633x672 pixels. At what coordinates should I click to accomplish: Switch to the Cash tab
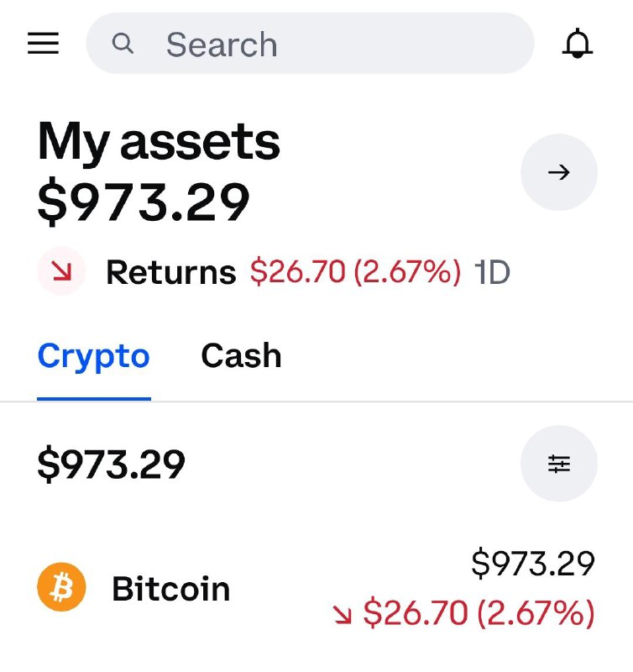(241, 355)
